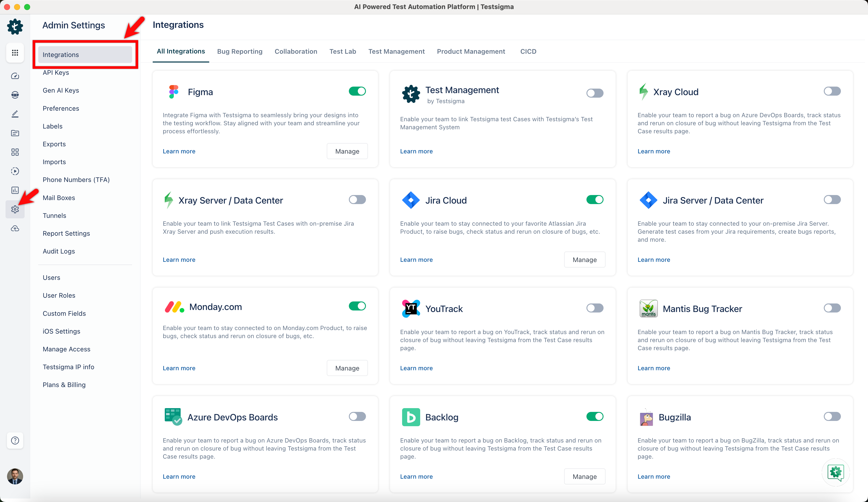Click the Jira Cloud logo icon
Screen dimensions: 868x502
coord(411,200)
